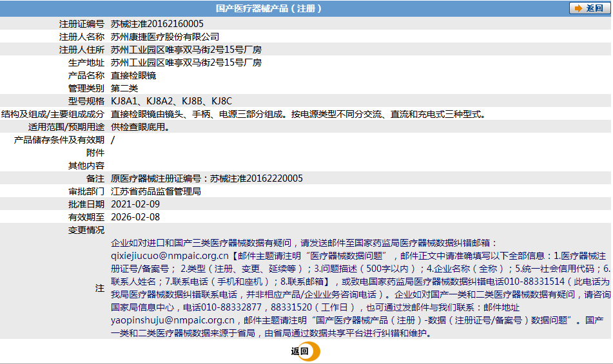The height and width of the screenshot is (364, 613).
Task: Click phone number 010-88332877 in the notice
Action: [231, 307]
